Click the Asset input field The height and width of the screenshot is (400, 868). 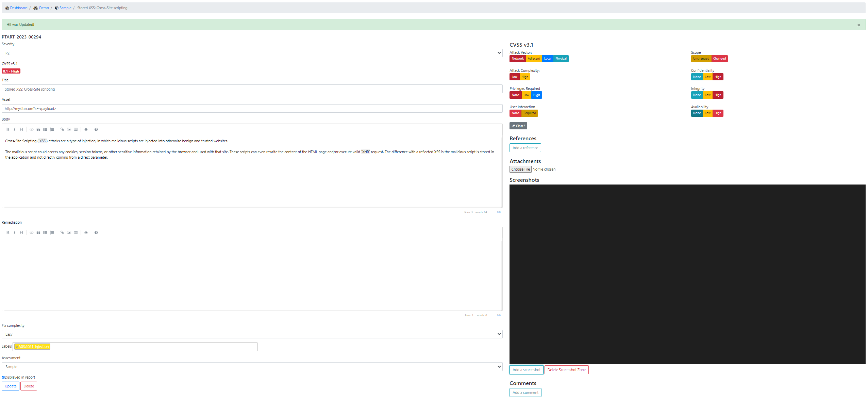coord(252,109)
